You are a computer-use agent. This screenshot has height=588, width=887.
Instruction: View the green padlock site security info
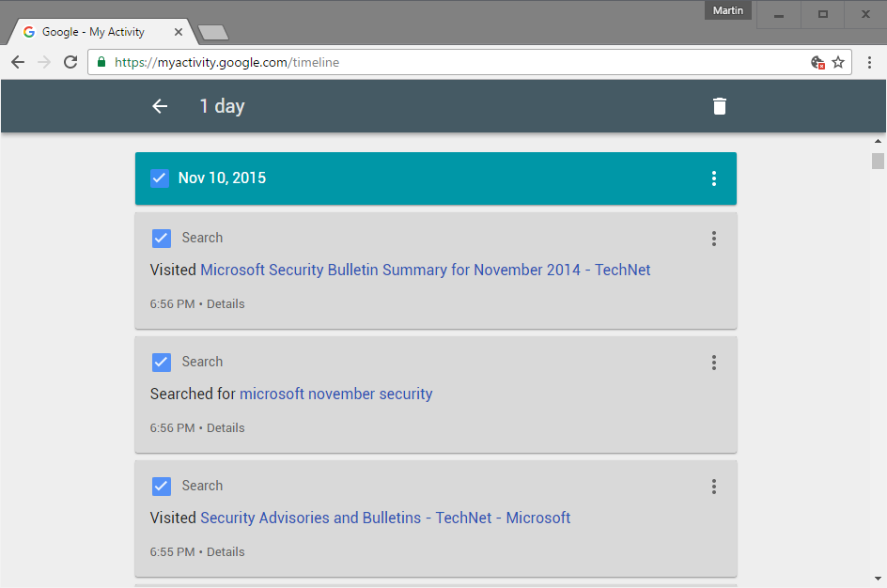coord(101,62)
